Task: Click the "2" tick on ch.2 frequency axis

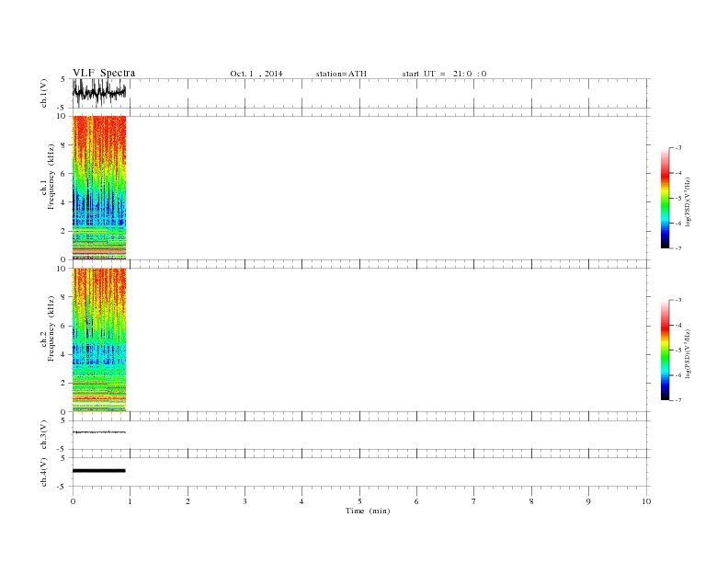Action: tap(63, 384)
